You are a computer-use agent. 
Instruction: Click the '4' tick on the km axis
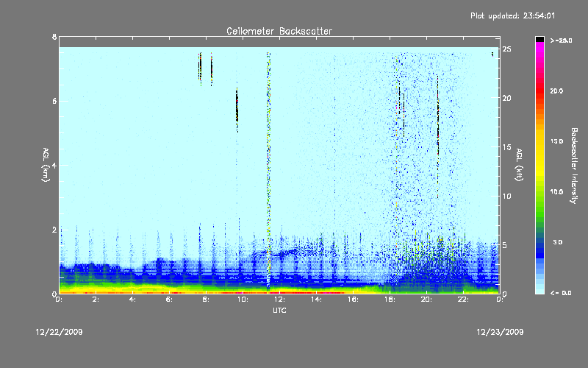point(54,165)
